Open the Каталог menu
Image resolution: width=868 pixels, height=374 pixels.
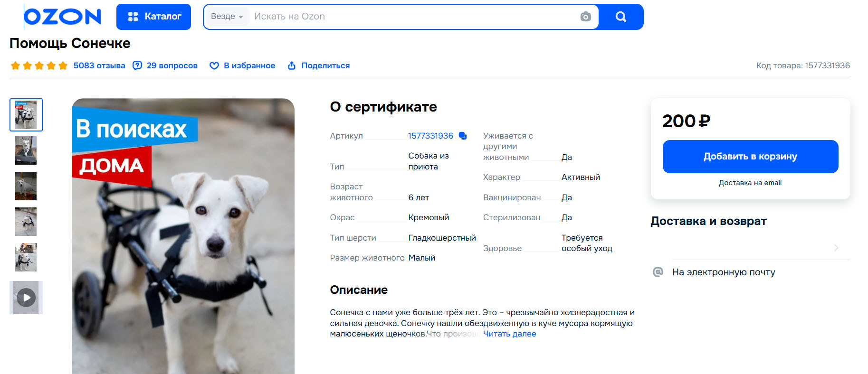click(x=153, y=17)
